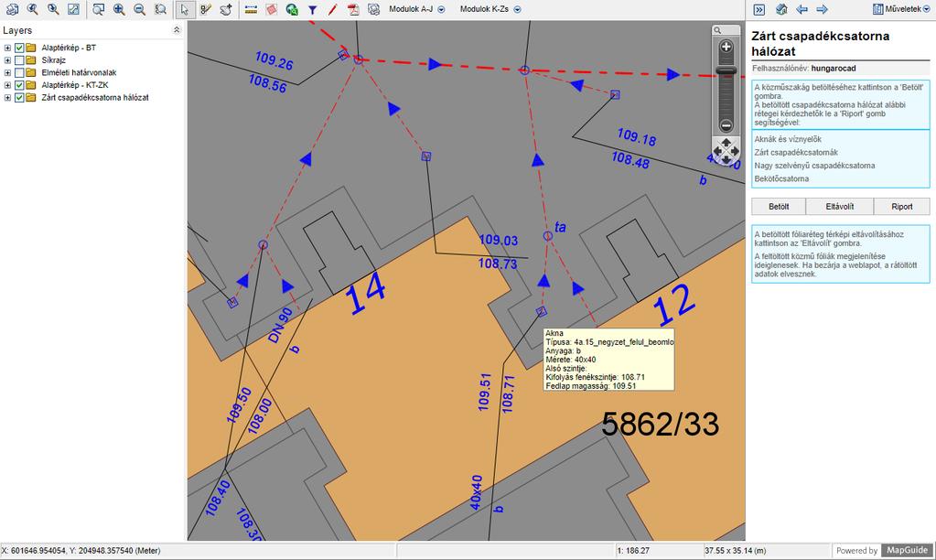This screenshot has width=936, height=560.
Task: Click the green globe refresh icon
Action: 292,9
